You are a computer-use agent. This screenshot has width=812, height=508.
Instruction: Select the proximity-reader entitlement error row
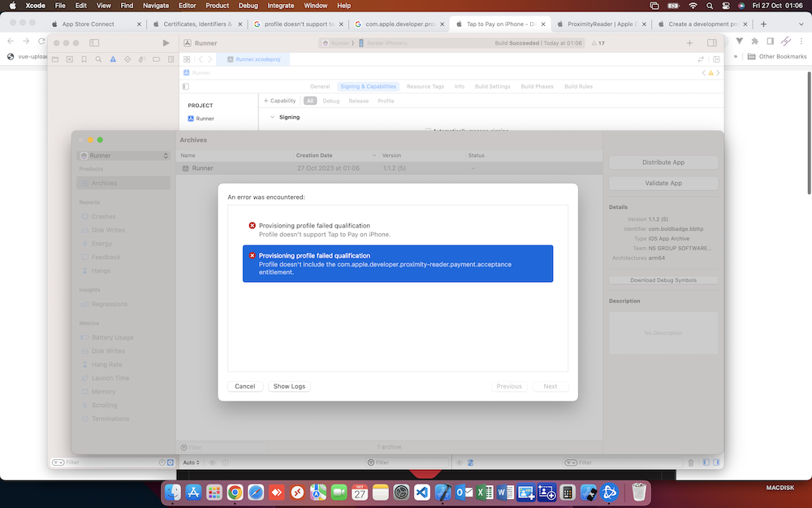pyautogui.click(x=398, y=263)
